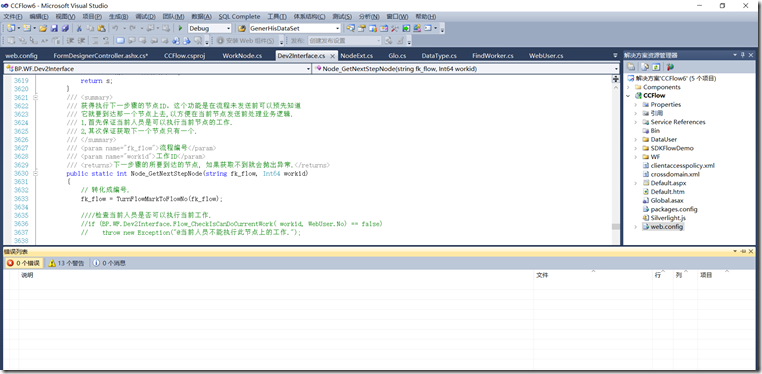Click the Undo arrow icon
762x374 pixels.
click(115, 28)
